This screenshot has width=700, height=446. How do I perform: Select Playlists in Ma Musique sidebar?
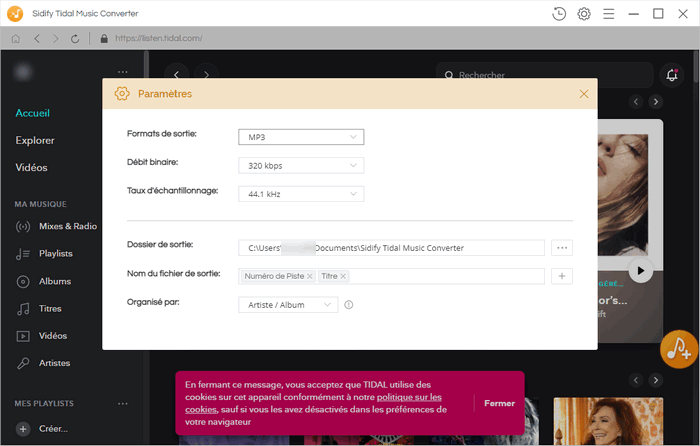pyautogui.click(x=55, y=254)
